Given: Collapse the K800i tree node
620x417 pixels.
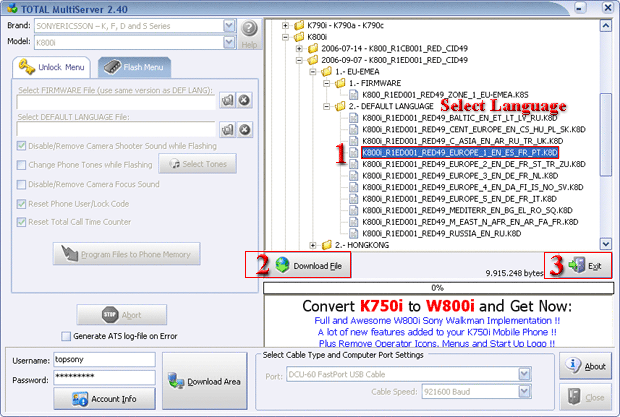Looking at the screenshot, I should coord(285,37).
